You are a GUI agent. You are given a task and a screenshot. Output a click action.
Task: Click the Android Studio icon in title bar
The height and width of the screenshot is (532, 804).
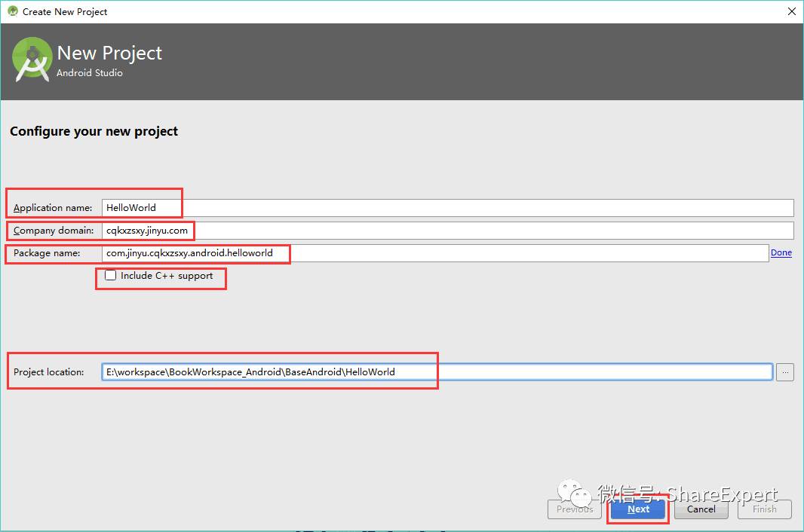coord(12,11)
